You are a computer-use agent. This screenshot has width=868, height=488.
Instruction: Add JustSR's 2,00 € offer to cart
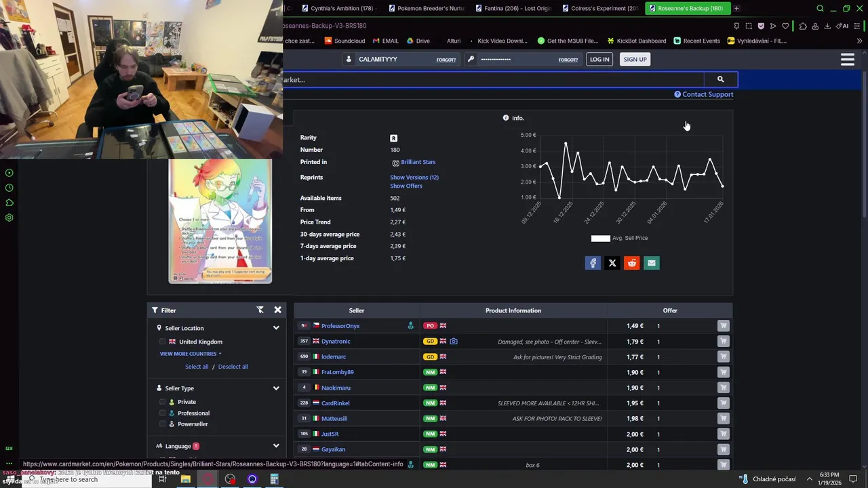(724, 434)
